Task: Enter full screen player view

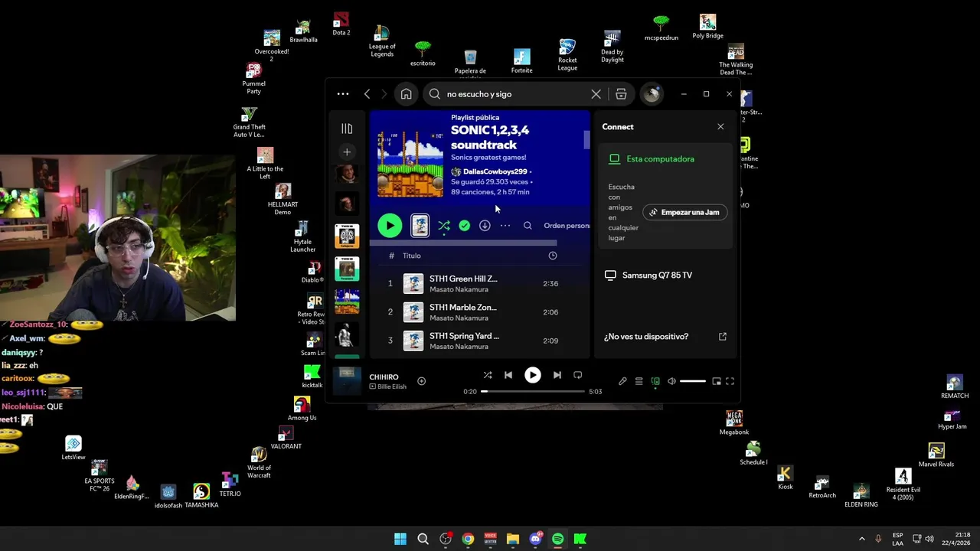Action: (x=730, y=381)
